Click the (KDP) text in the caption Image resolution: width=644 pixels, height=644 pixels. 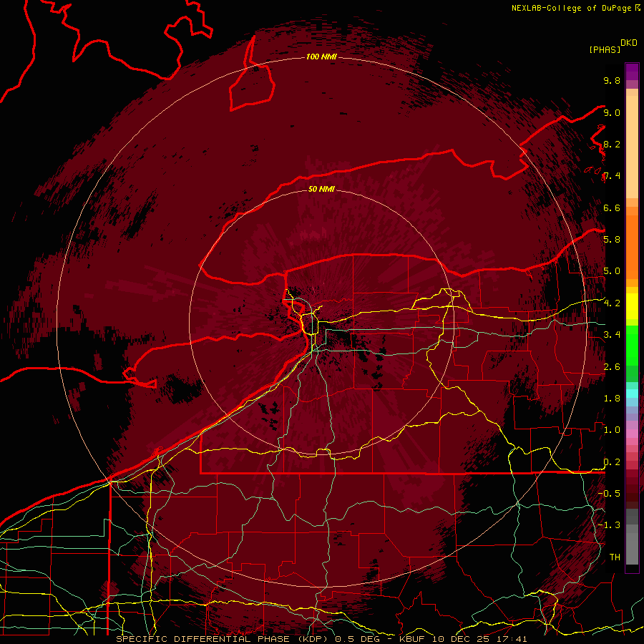(x=314, y=639)
